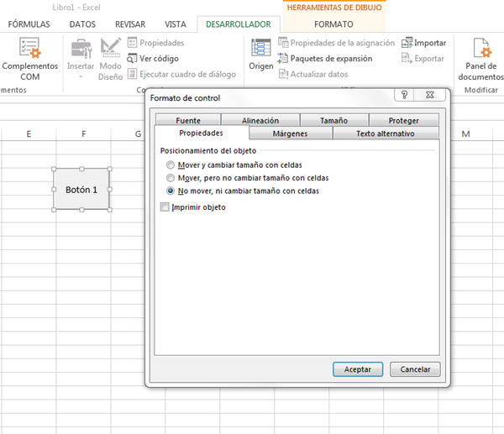Open the FÓRMULAS ribbon tab
The height and width of the screenshot is (434, 504).
pyautogui.click(x=29, y=24)
